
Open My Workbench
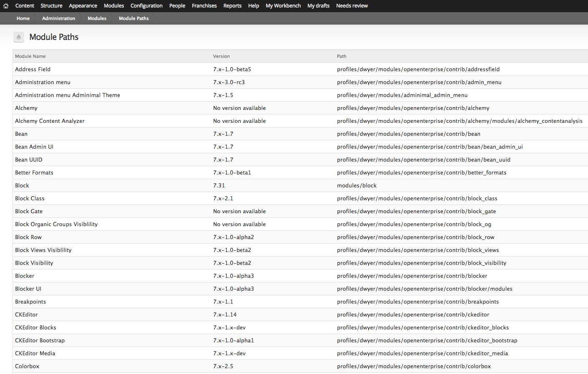point(283,6)
